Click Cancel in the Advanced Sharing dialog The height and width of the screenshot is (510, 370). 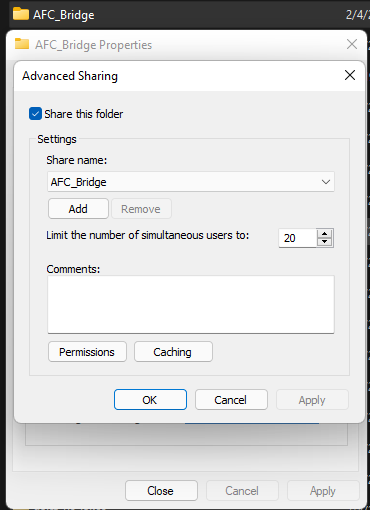coord(231,400)
